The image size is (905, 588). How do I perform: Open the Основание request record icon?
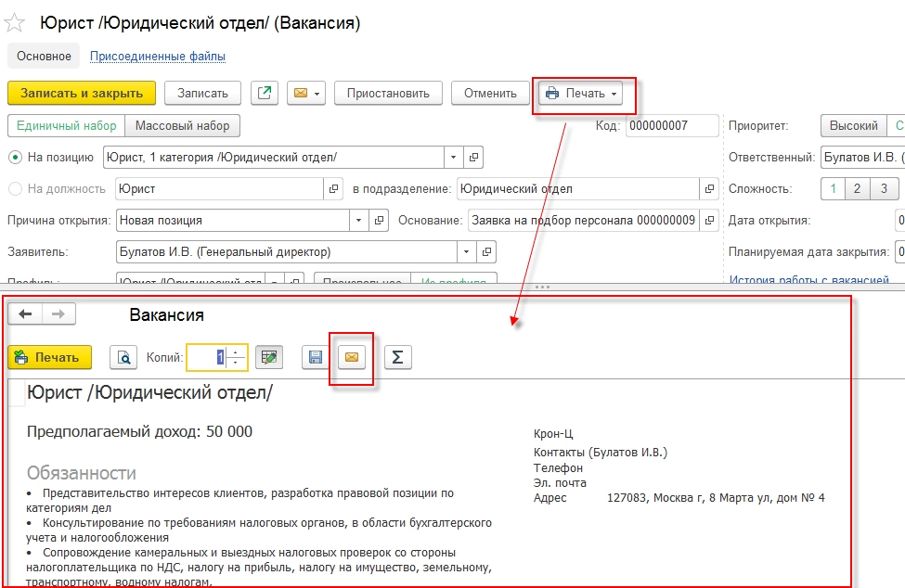tap(709, 220)
